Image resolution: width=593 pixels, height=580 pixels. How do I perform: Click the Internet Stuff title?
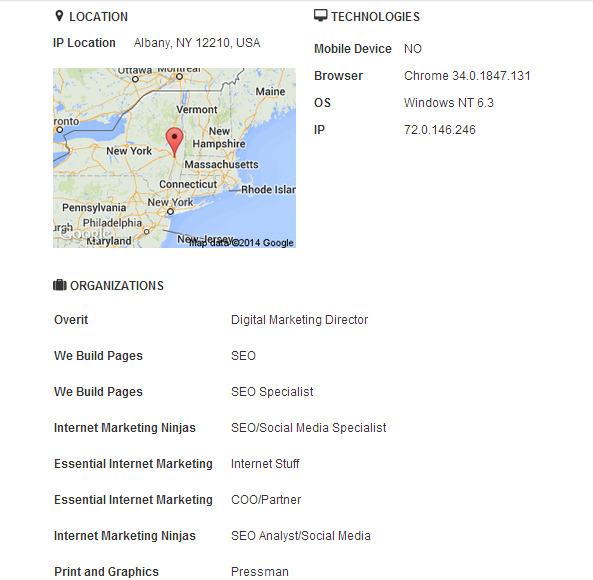265,464
